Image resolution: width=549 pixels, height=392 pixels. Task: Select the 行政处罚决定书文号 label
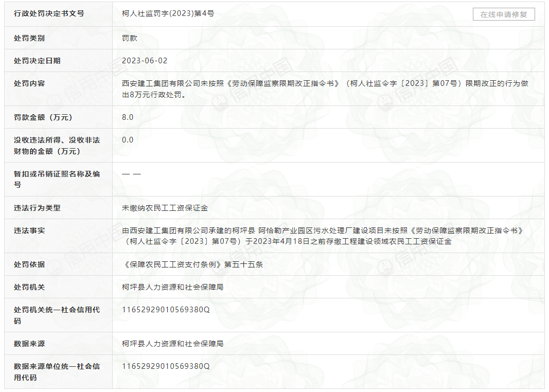pos(49,13)
